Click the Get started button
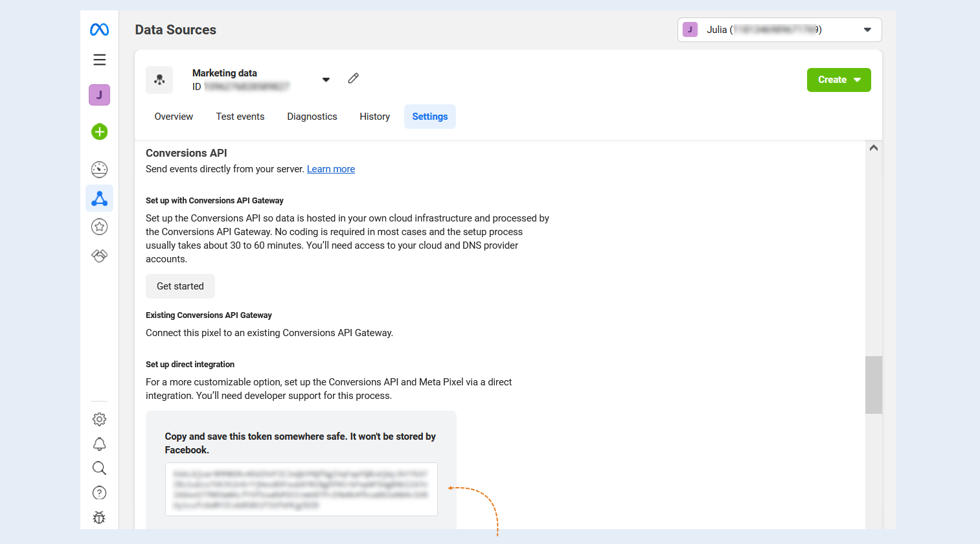980x544 pixels. (x=180, y=286)
